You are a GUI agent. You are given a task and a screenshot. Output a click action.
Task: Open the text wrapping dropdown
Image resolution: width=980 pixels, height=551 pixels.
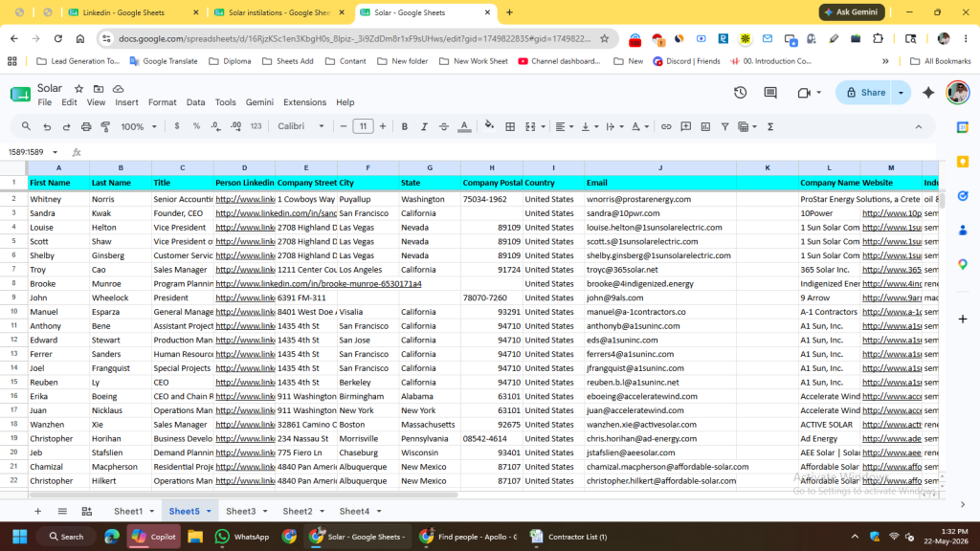[x=615, y=127]
